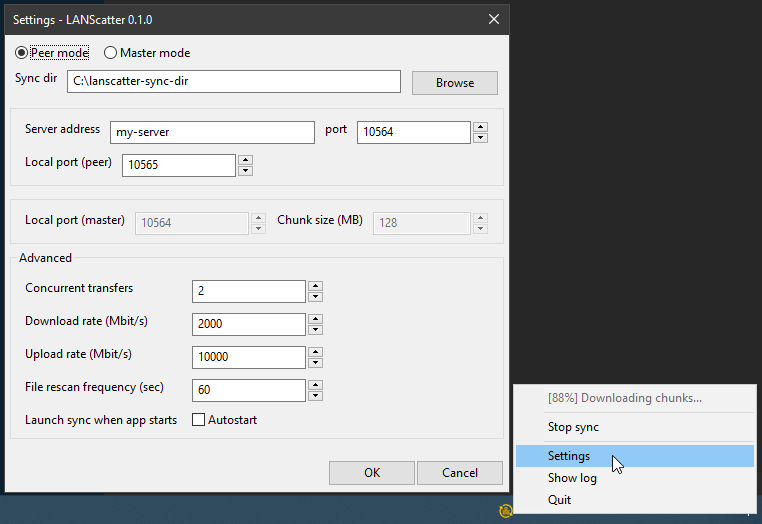Click the Upload rate value field
The width and height of the screenshot is (762, 524).
coord(249,357)
